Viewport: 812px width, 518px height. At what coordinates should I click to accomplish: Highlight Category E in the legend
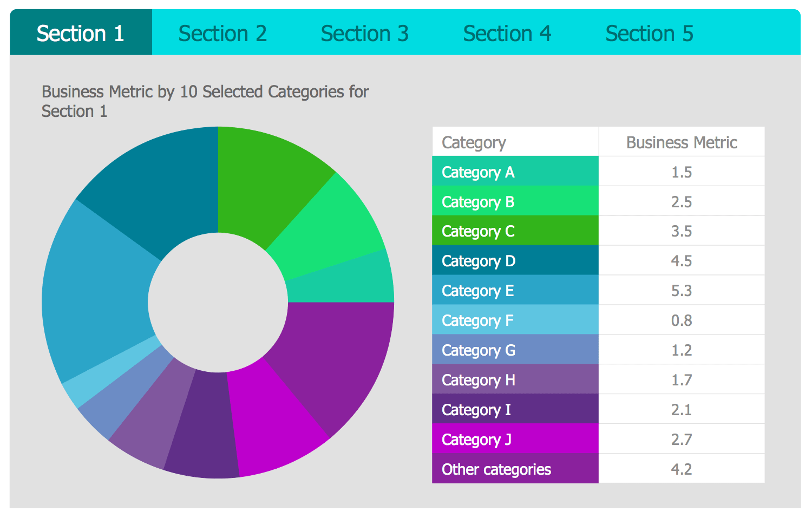(515, 291)
